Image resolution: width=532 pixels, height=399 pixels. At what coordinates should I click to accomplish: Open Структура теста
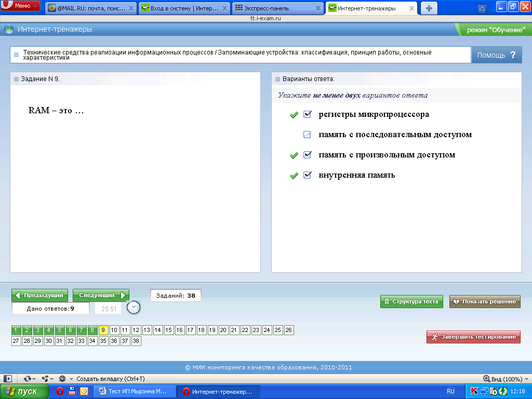point(411,301)
